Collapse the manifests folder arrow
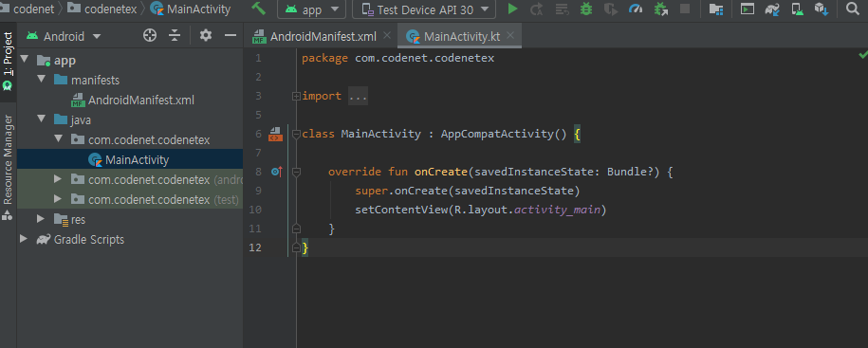868x348 pixels. click(x=42, y=79)
